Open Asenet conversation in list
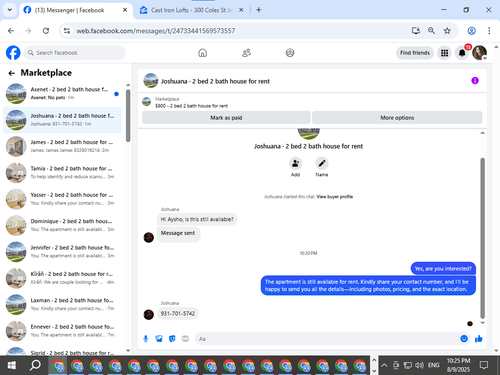The width and height of the screenshot is (500, 375). pos(62,93)
